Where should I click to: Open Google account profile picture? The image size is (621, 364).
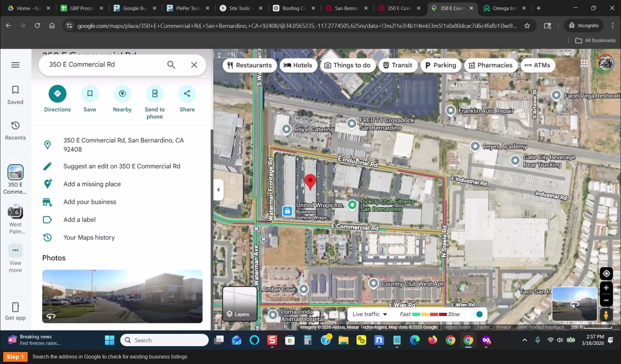point(605,63)
